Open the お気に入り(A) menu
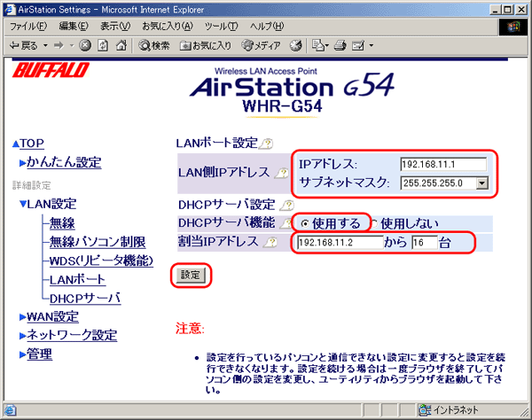532x420 pixels. click(x=168, y=26)
